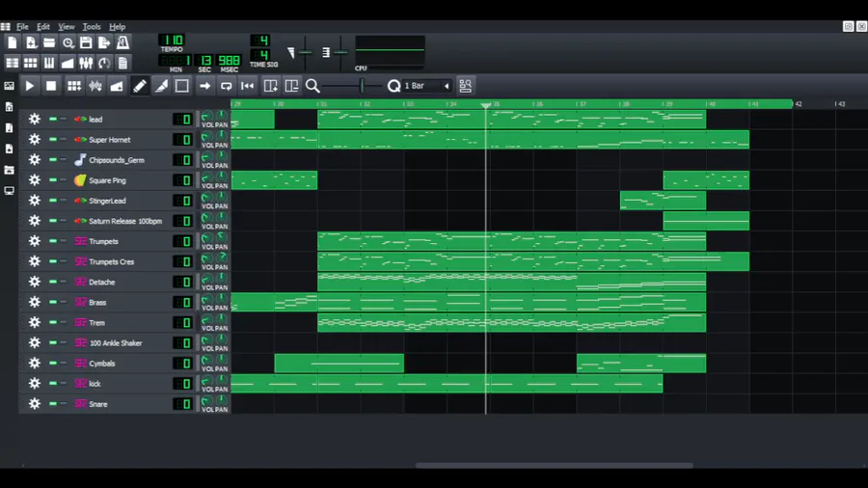Image resolution: width=868 pixels, height=488 pixels.
Task: Select the Knife split tool
Action: tap(161, 86)
